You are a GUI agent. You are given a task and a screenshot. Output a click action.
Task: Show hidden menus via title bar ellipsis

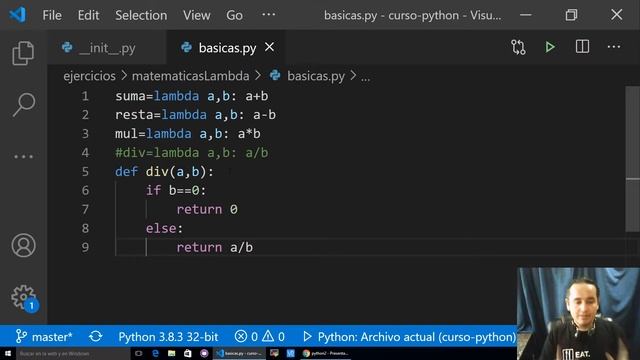coord(269,15)
